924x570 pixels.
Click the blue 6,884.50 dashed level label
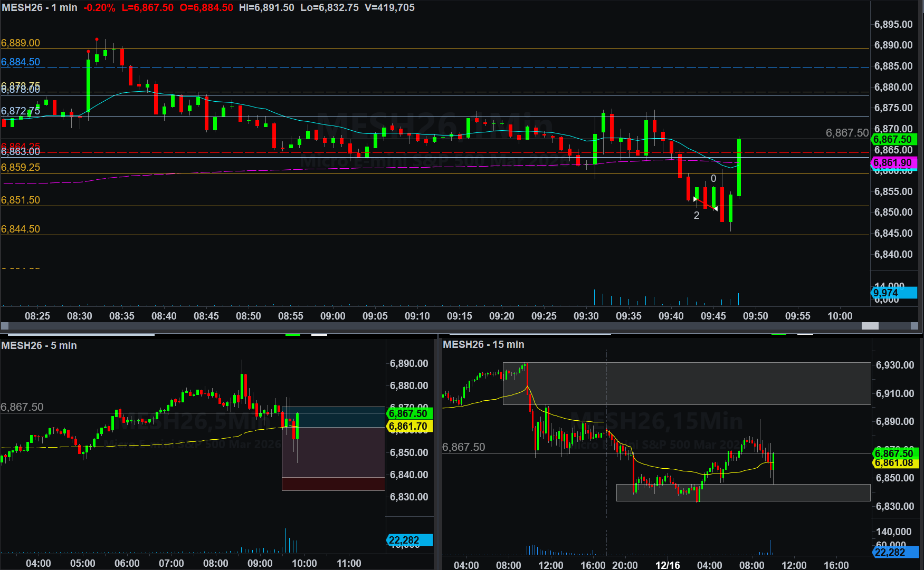(x=21, y=62)
